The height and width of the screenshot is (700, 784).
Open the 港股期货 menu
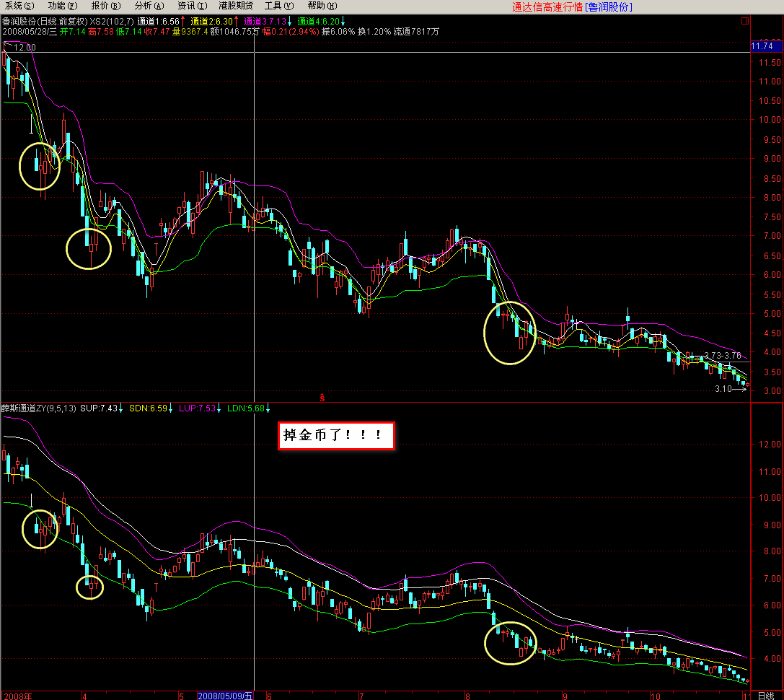click(236, 6)
